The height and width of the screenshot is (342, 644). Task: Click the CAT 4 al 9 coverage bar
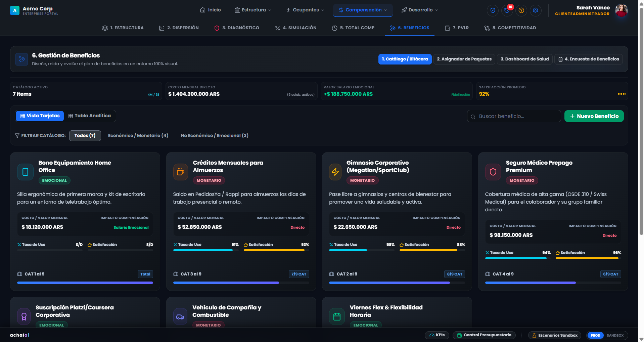[553, 283]
